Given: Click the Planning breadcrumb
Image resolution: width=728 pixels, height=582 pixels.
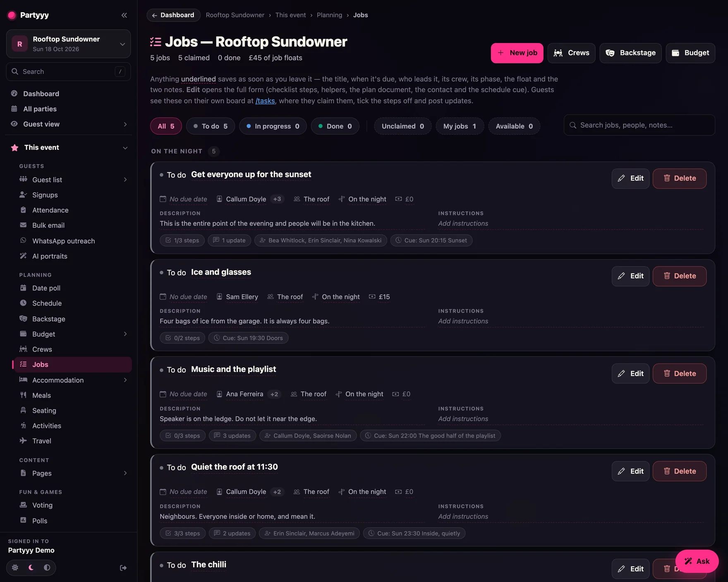Looking at the screenshot, I should [x=329, y=15].
